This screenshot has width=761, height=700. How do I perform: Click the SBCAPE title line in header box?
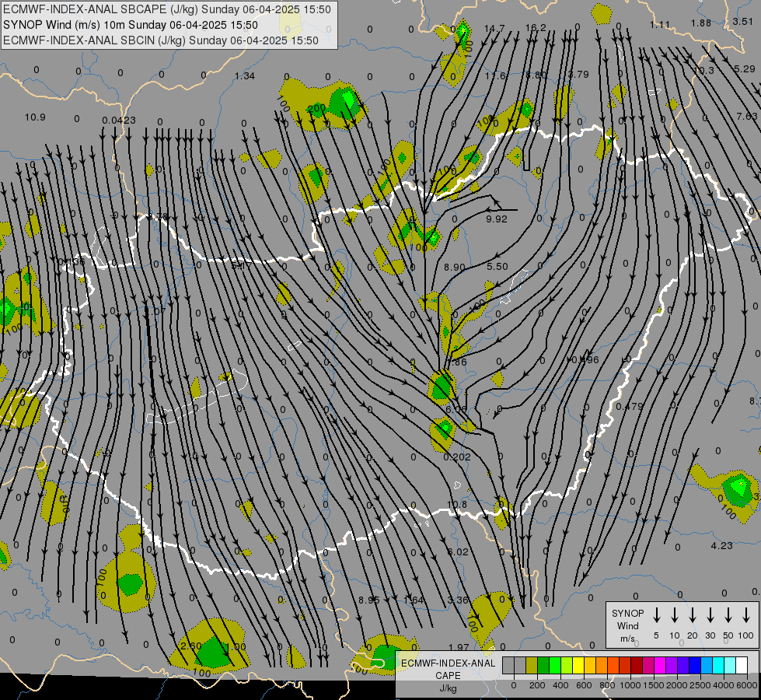[167, 9]
